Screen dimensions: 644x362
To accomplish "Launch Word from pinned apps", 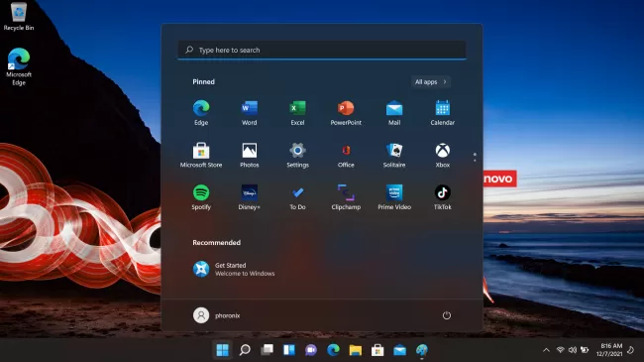I will point(250,112).
